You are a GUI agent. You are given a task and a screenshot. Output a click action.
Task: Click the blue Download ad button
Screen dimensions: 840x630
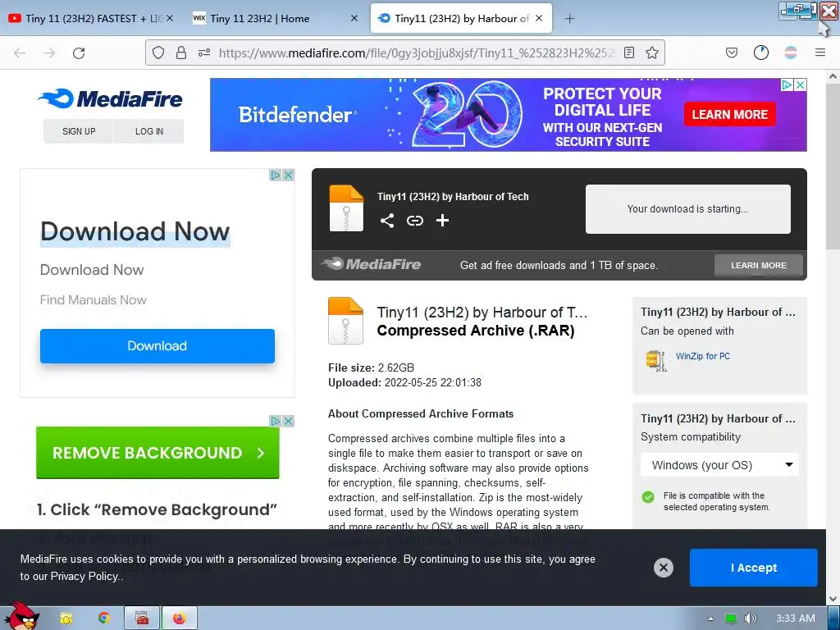157,346
